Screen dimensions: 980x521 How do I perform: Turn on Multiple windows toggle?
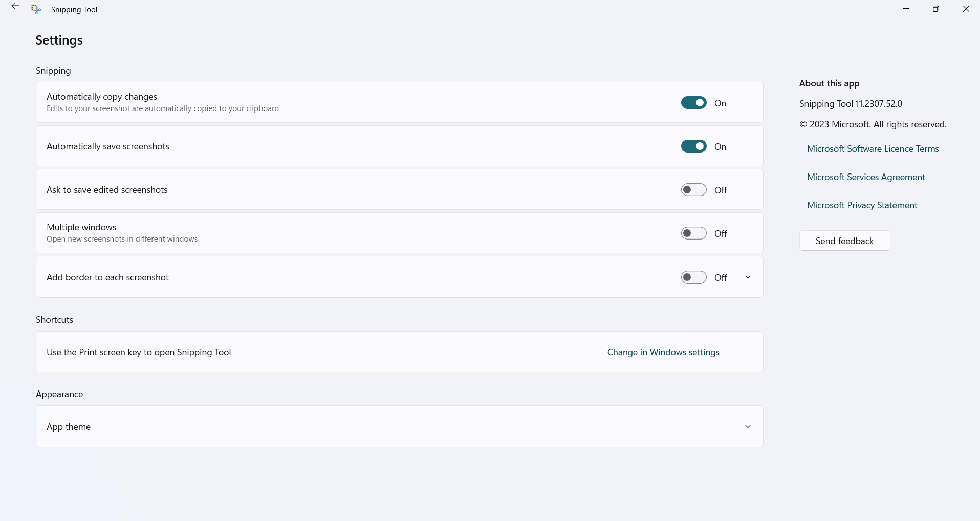tap(693, 233)
